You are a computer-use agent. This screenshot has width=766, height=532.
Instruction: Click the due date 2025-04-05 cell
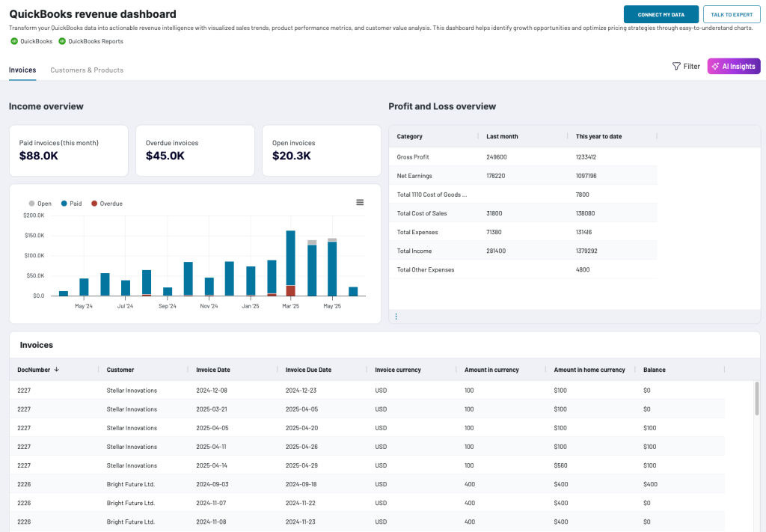click(x=301, y=409)
